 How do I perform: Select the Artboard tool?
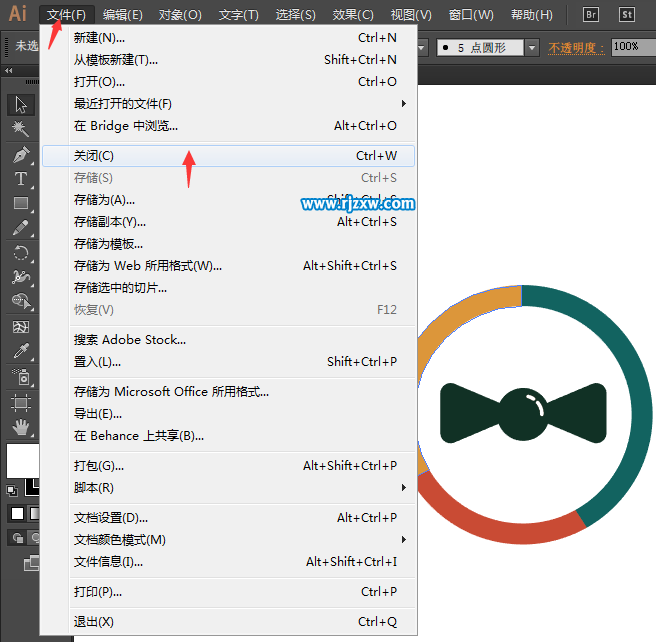tap(20, 403)
